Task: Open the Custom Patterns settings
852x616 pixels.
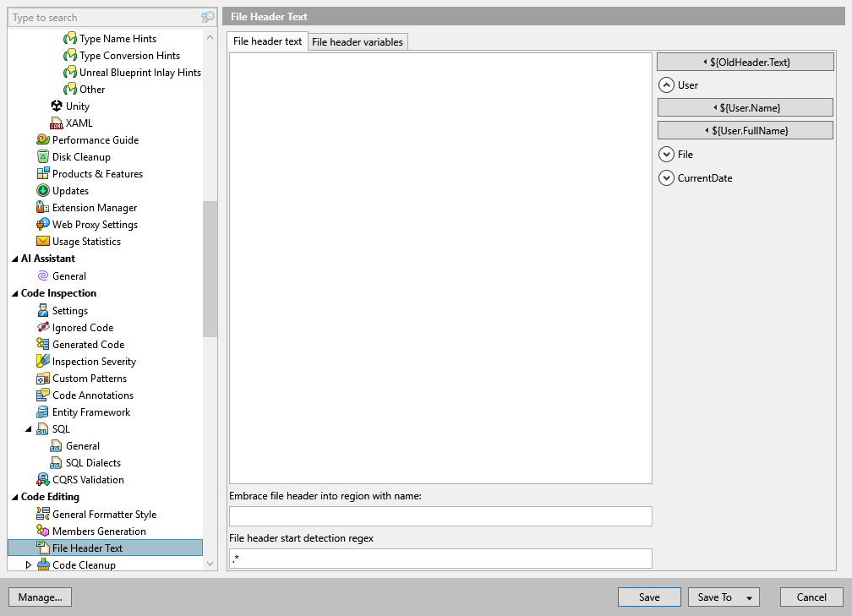Action: pyautogui.click(x=90, y=378)
